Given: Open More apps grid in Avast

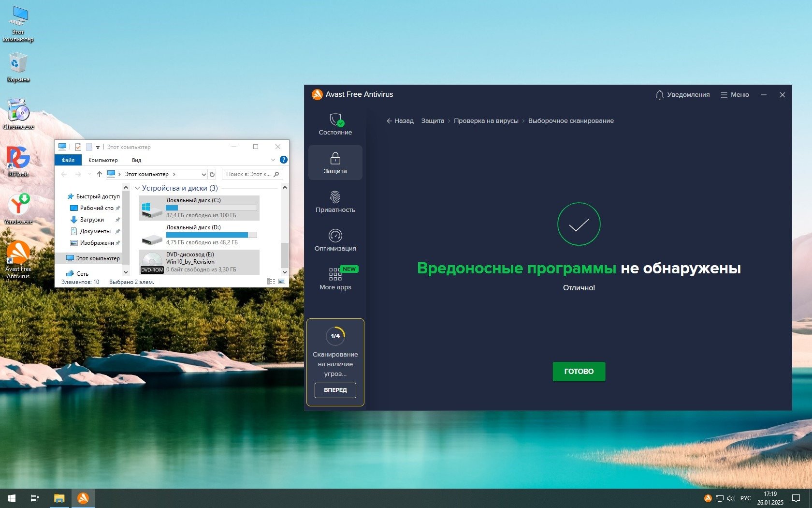Looking at the screenshot, I should [335, 279].
